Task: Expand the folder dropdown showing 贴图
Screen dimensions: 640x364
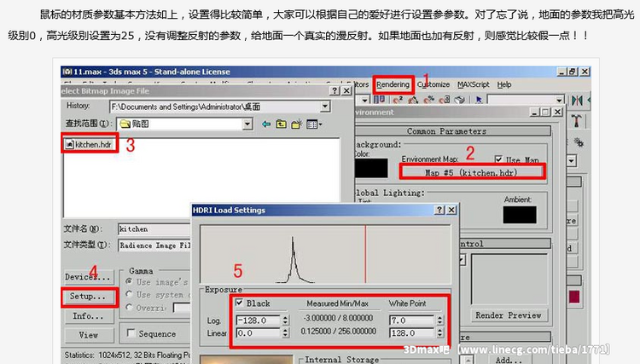Action: [247, 124]
